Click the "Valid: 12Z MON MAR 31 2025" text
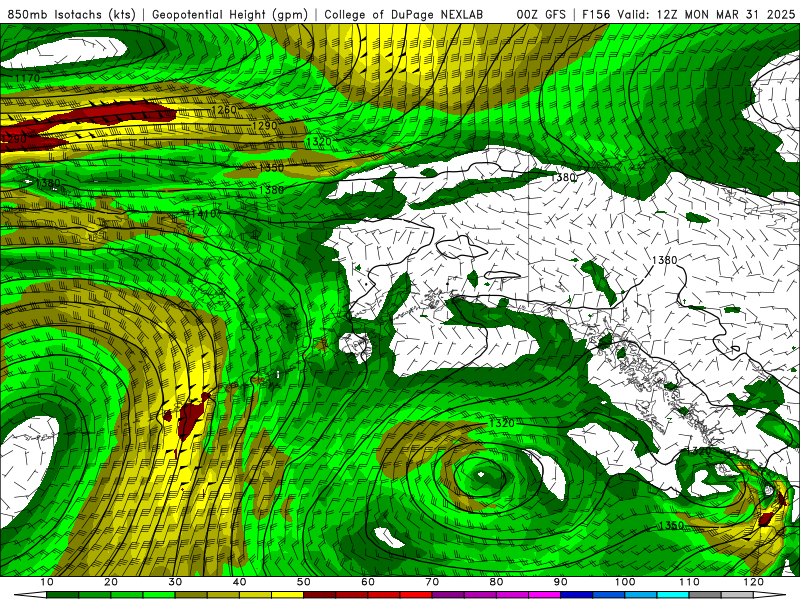The width and height of the screenshot is (800, 600). 706,15
